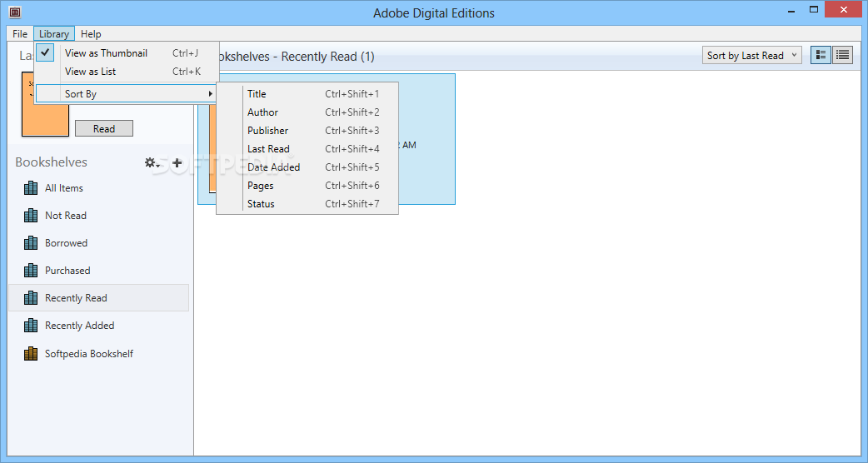Sort by Last Read in submenu
The width and height of the screenshot is (868, 463).
tap(307, 149)
